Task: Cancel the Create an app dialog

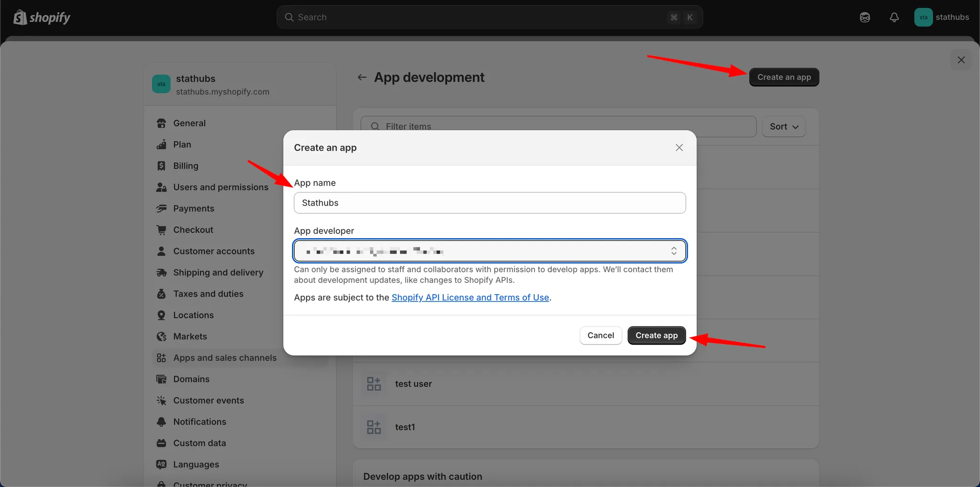Action: 601,335
